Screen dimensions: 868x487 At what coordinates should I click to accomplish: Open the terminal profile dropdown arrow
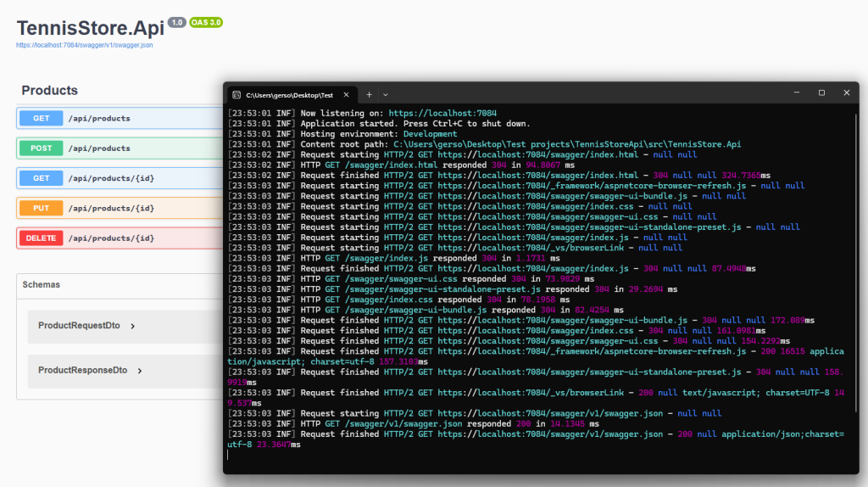(x=386, y=95)
